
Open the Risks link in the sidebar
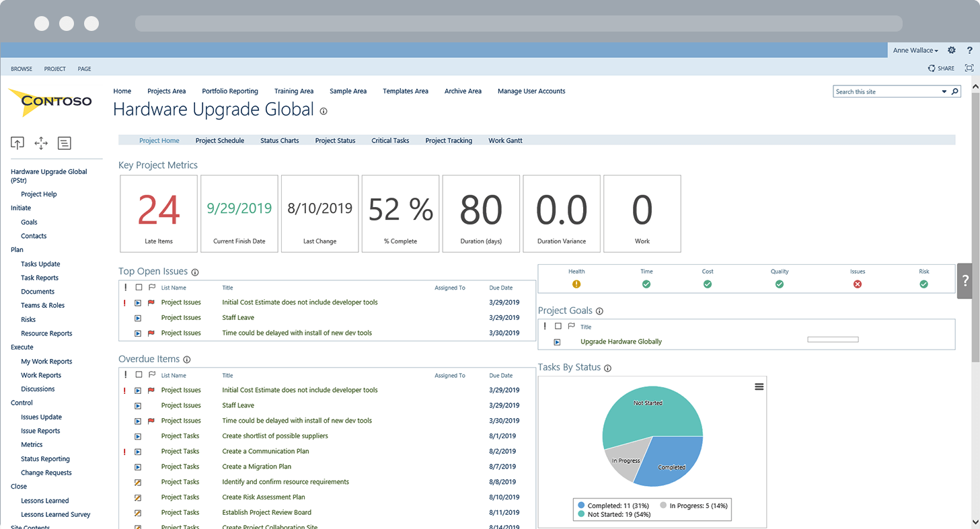(28, 319)
